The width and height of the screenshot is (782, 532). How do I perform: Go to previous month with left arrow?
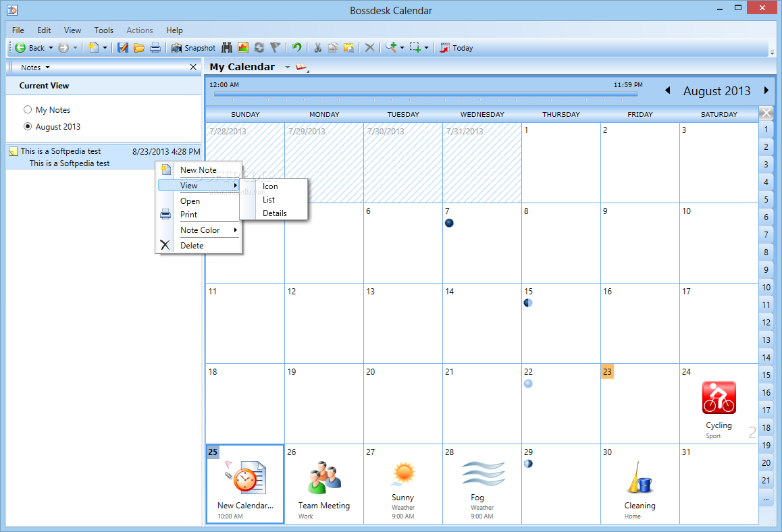click(668, 90)
